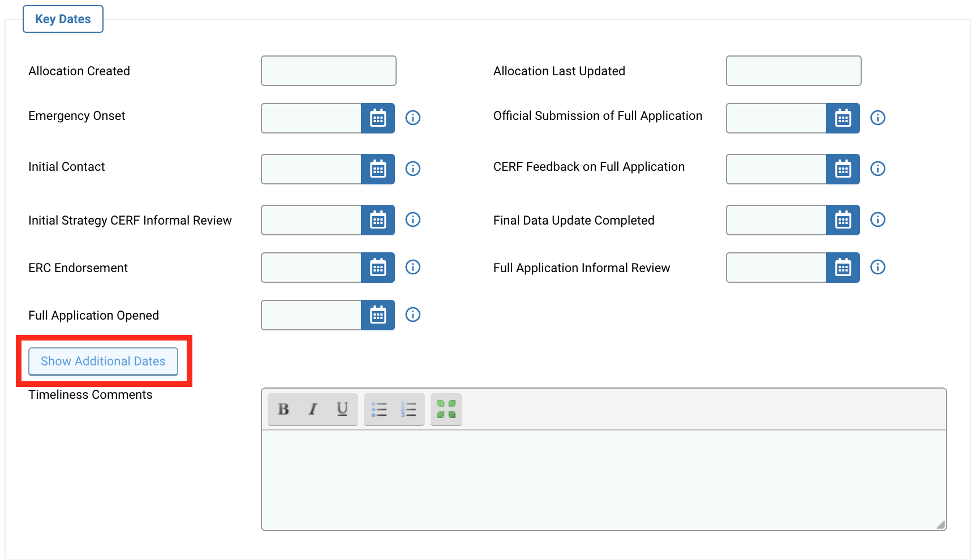Grab the text area resize handle corner
Image resolution: width=980 pixels, height=560 pixels.
pyautogui.click(x=940, y=525)
